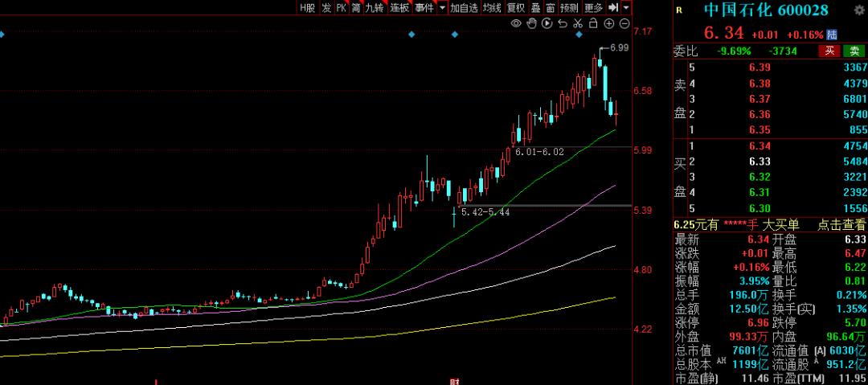Image resolution: width=868 pixels, height=385 pixels.
Task: Click the 点击查看 link
Action: [841, 225]
